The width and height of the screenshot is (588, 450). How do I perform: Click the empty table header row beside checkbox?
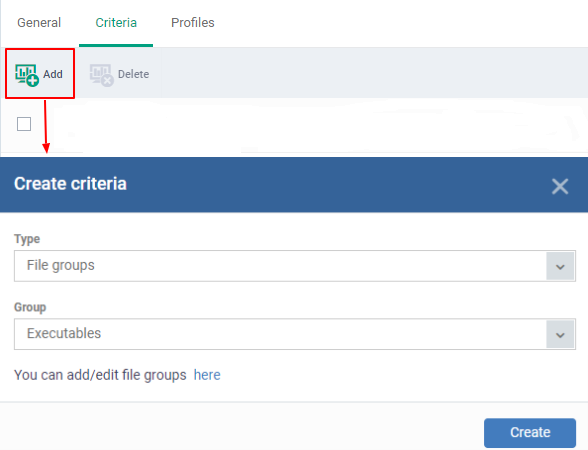(319, 124)
